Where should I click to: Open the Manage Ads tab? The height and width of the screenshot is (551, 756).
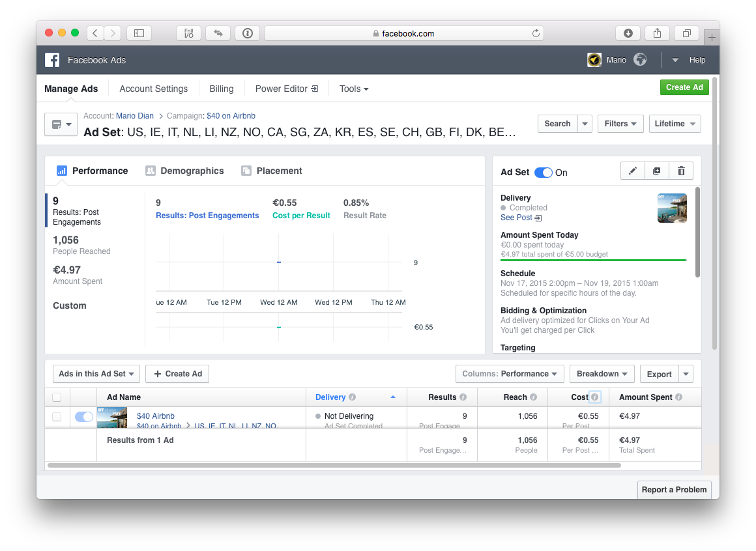click(x=71, y=89)
